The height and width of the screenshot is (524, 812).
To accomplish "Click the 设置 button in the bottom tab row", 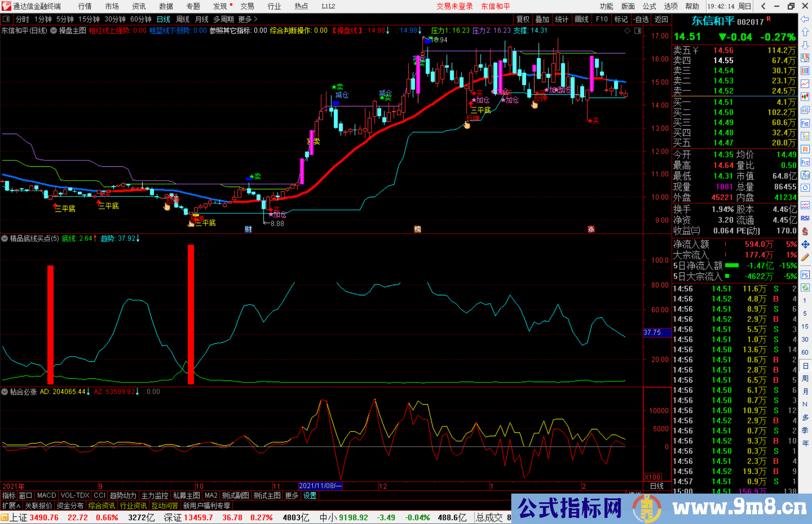I will coord(309,495).
